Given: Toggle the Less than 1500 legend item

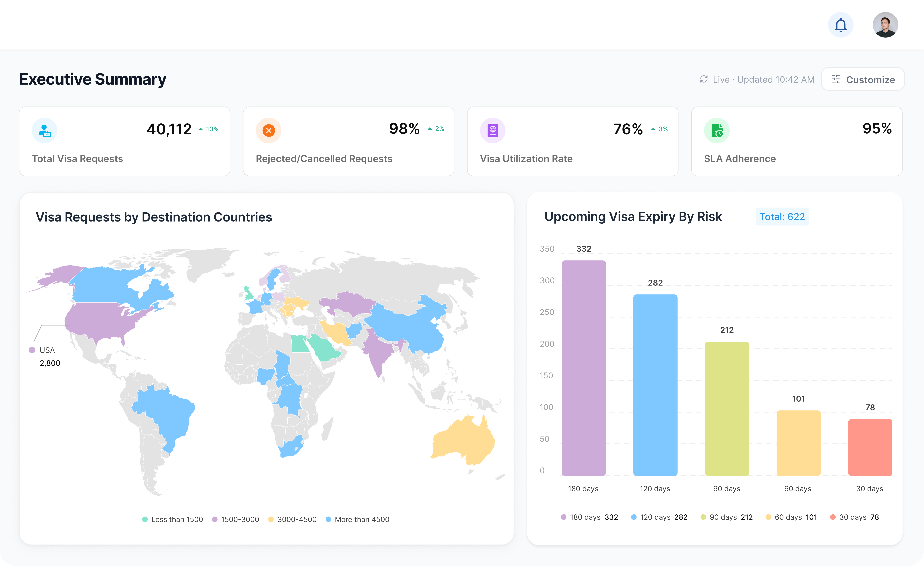Looking at the screenshot, I should 172,519.
